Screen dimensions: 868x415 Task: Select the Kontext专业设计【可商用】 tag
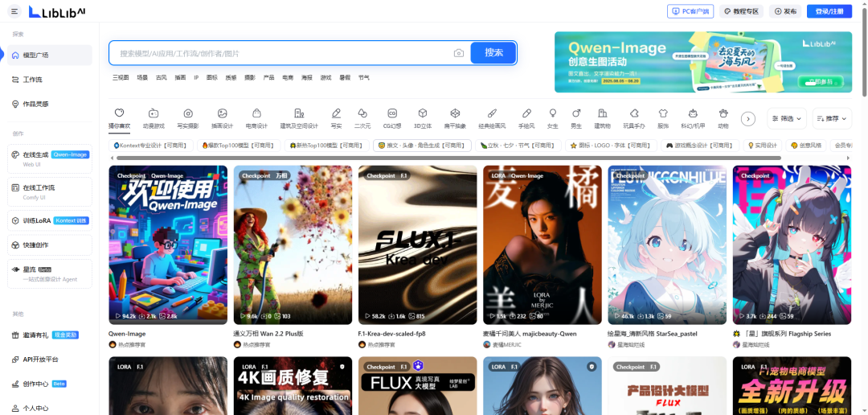point(151,146)
